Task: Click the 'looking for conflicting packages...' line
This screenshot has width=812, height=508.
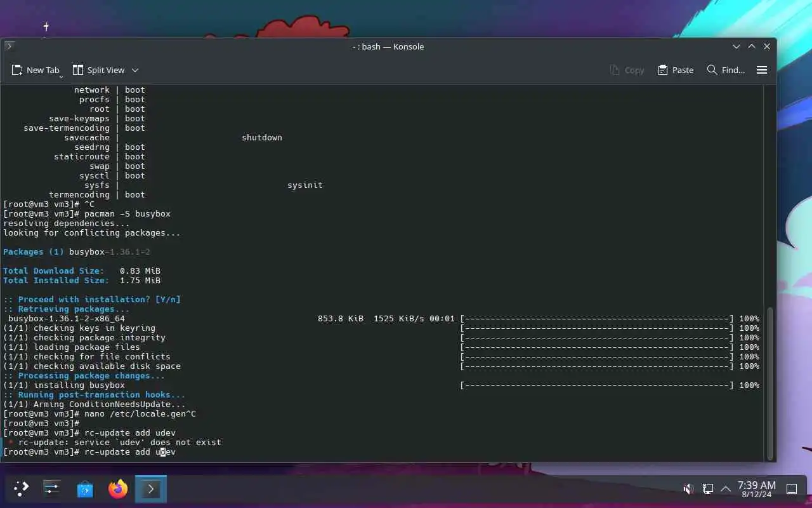Action: tap(92, 232)
